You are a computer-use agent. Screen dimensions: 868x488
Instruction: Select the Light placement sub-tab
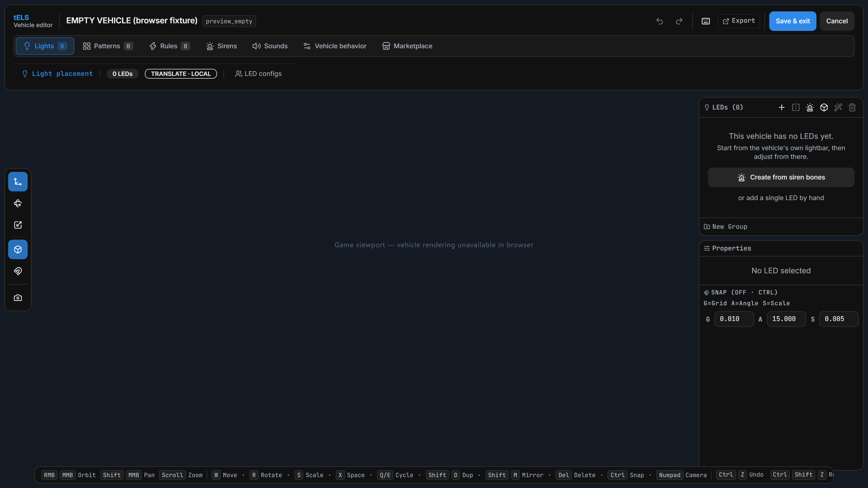tap(57, 74)
